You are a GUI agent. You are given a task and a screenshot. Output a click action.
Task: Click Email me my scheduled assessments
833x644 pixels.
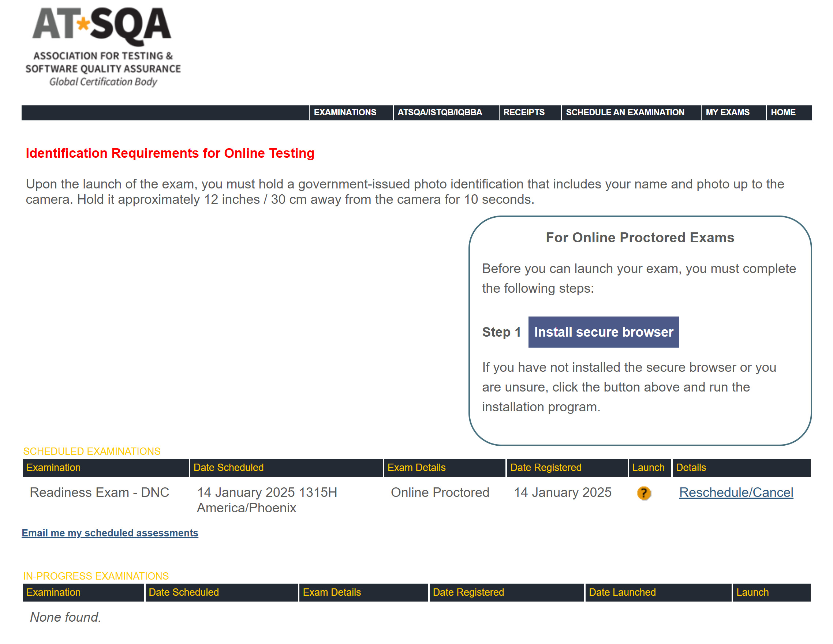point(110,533)
